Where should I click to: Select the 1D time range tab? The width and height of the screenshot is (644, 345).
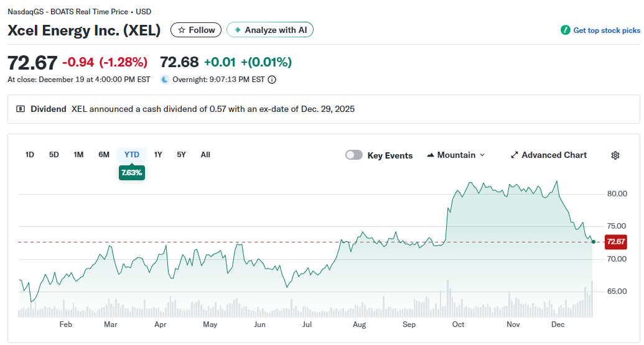[x=30, y=155]
